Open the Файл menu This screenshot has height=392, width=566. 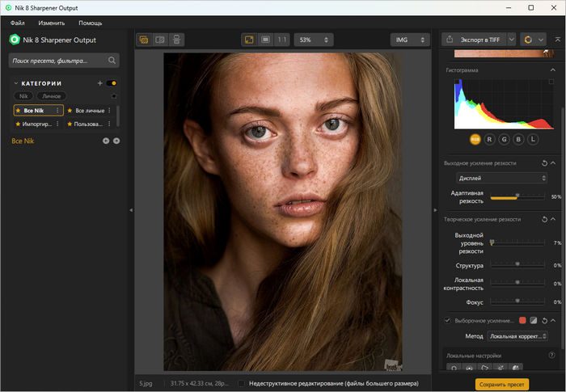17,23
